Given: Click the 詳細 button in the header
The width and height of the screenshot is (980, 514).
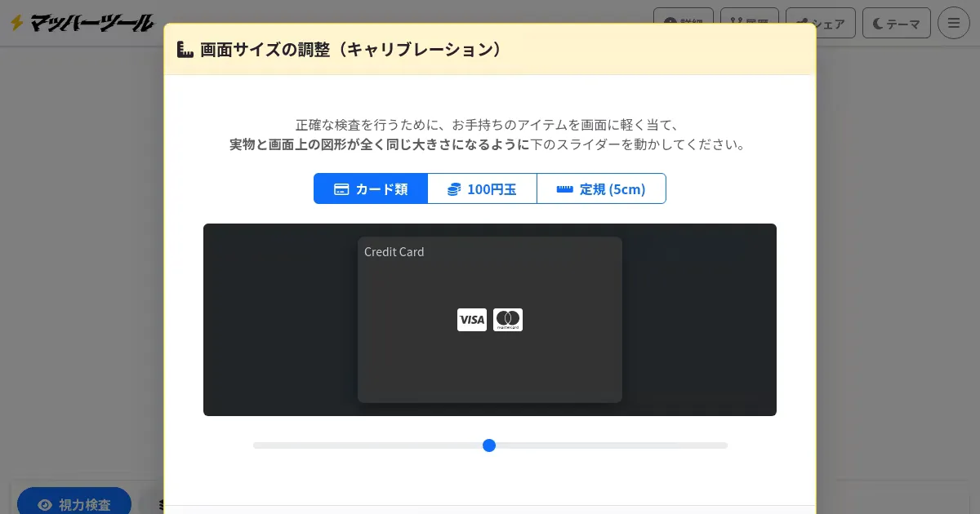Looking at the screenshot, I should (x=684, y=23).
